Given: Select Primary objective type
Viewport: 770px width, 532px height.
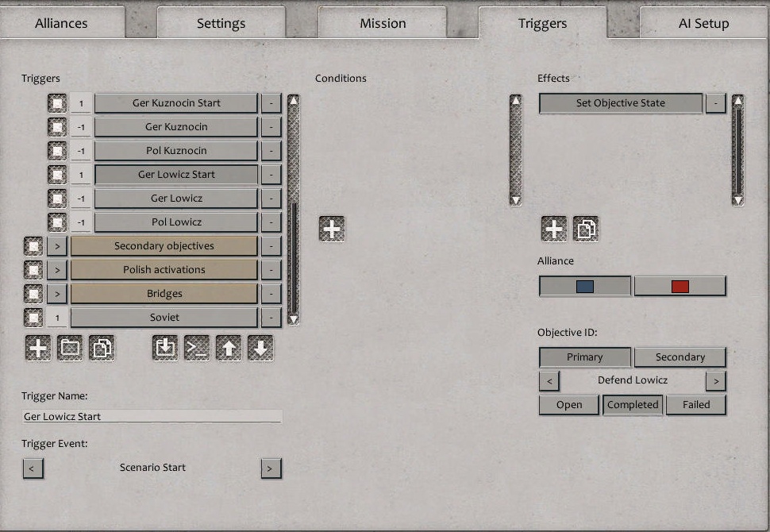Looking at the screenshot, I should [585, 357].
